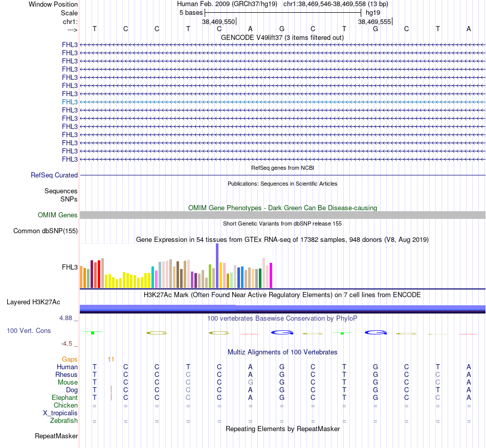Viewport: 486px width, 448px height.
Task: Click the 38,469,550 position marker
Action: click(218, 21)
